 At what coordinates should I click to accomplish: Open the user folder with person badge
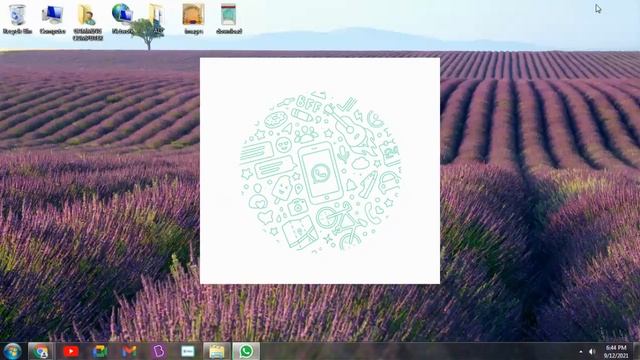tap(88, 22)
